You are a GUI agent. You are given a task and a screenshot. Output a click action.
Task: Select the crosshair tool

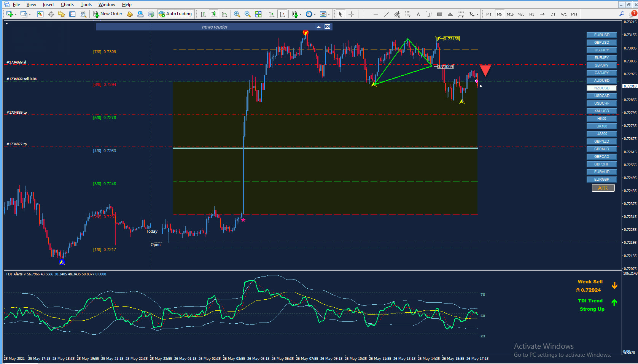[351, 14]
